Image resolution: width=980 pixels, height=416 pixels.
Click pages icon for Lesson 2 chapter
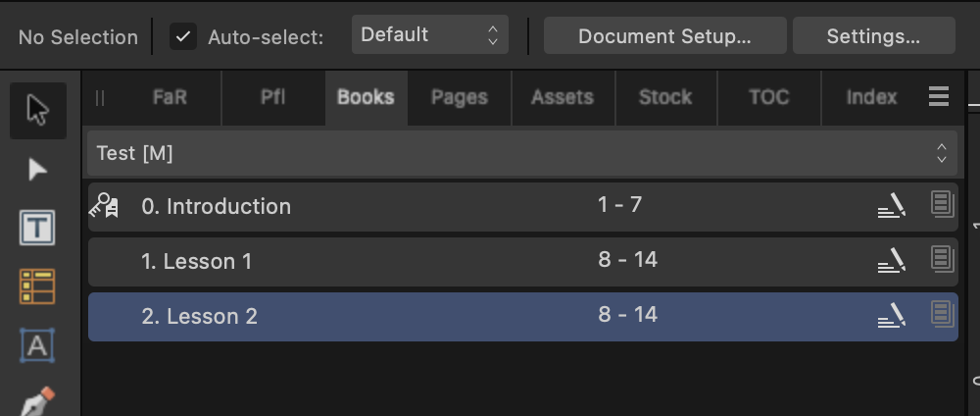point(943,313)
